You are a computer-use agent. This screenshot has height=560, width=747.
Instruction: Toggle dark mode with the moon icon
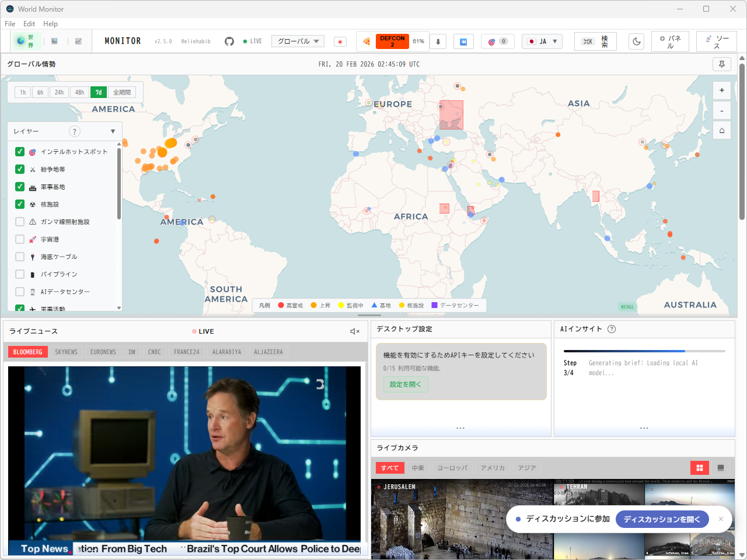click(637, 41)
